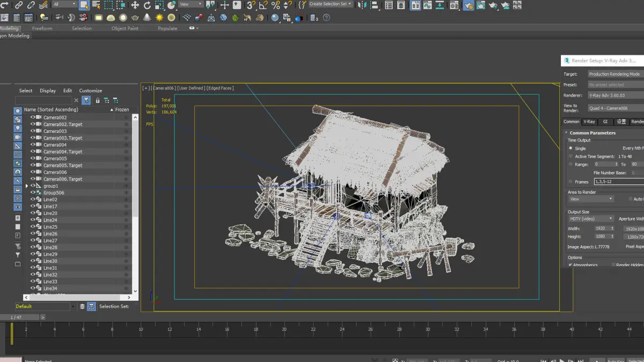Open the HDTV (video) output size dropdown

click(x=591, y=219)
